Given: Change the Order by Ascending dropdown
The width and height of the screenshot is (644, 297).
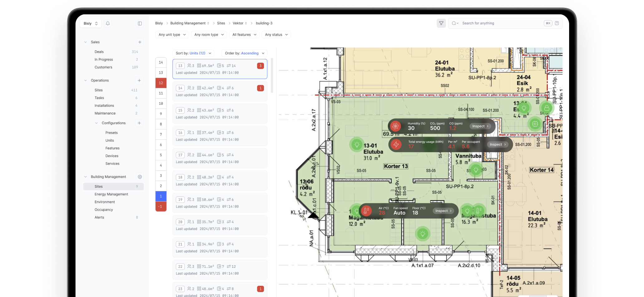Looking at the screenshot, I should [x=245, y=53].
